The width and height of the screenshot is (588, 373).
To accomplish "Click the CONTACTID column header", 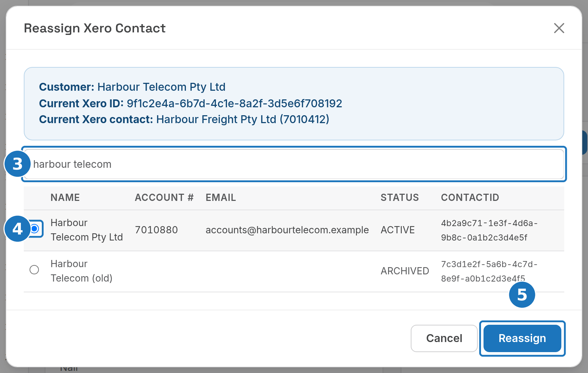I will point(470,198).
